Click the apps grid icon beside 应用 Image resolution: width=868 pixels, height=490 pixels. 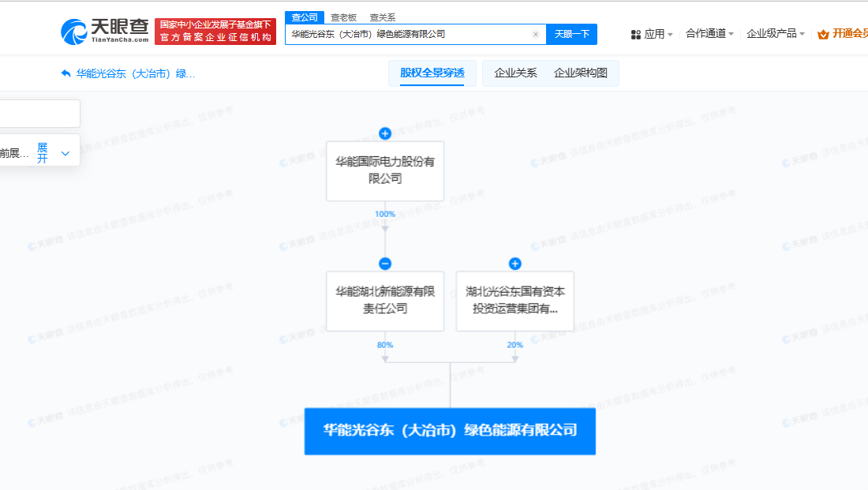[x=636, y=34]
